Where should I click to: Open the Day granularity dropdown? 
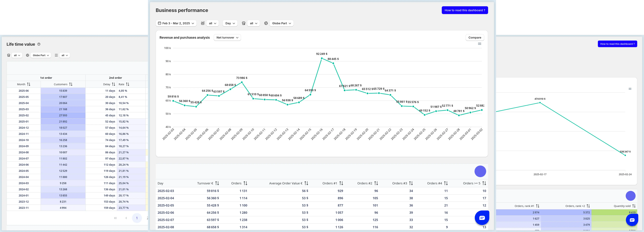point(230,23)
